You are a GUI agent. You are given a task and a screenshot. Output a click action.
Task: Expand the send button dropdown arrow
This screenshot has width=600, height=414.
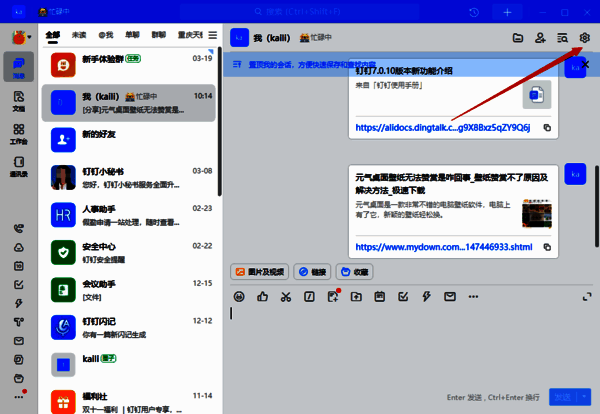point(584,397)
